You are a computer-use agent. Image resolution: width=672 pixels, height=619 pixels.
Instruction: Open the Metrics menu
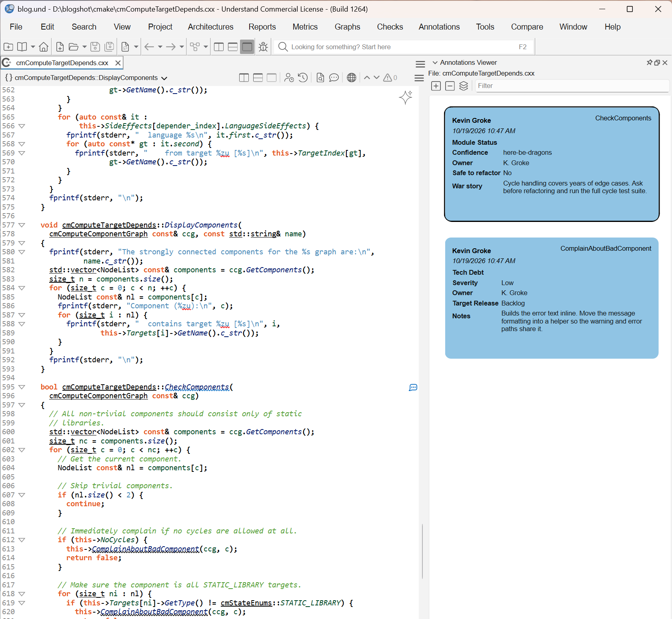(x=305, y=27)
